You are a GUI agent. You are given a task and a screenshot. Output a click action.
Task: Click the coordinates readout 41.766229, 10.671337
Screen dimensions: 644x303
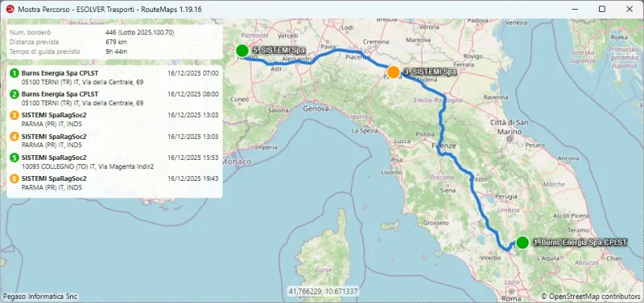tap(323, 292)
